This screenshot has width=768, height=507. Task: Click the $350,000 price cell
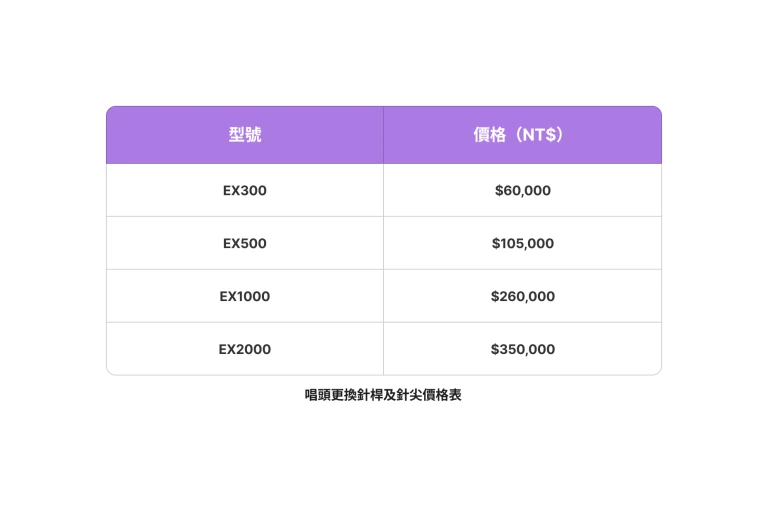[x=523, y=349]
